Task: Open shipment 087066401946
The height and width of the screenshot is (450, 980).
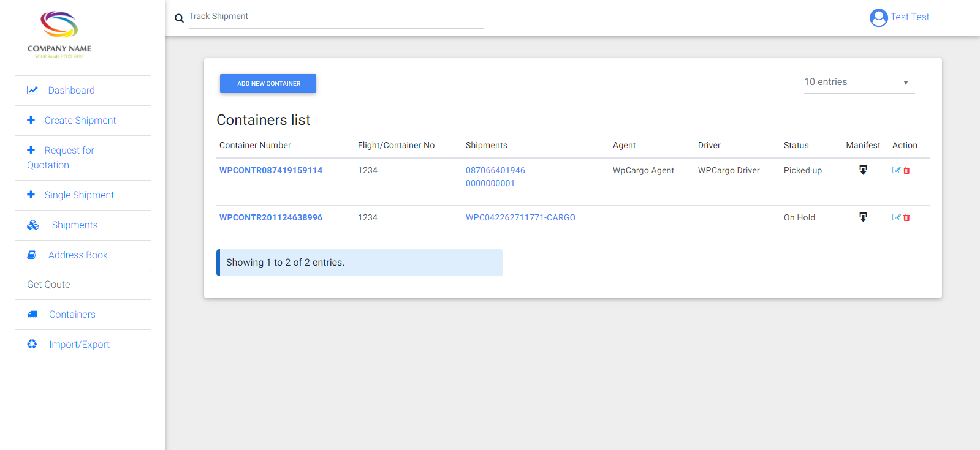Action: [495, 170]
